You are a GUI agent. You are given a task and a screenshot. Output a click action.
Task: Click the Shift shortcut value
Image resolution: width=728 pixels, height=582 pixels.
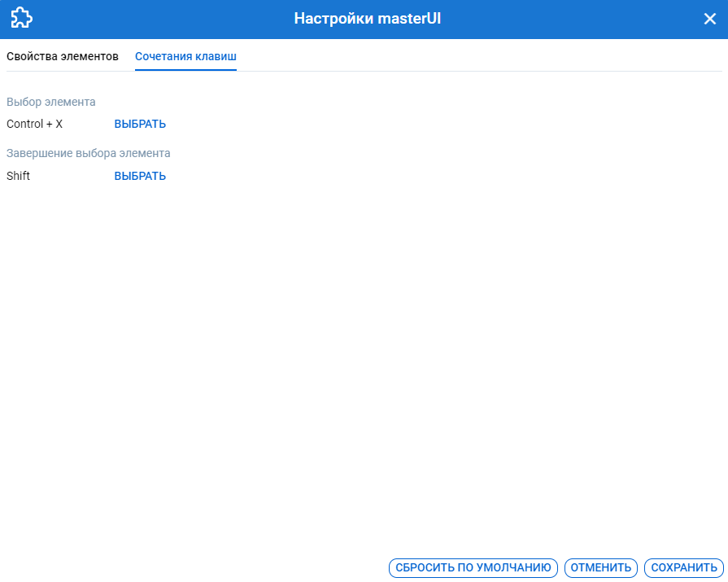coord(18,176)
